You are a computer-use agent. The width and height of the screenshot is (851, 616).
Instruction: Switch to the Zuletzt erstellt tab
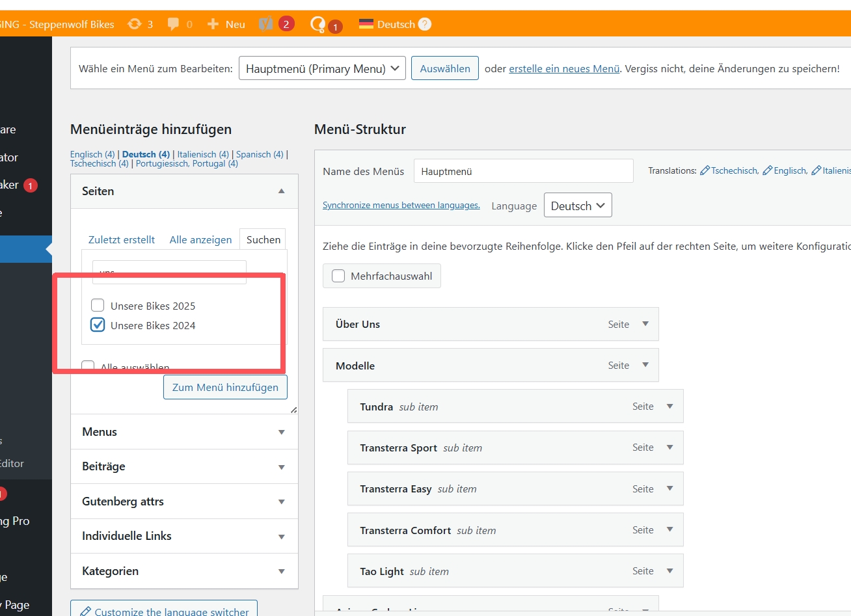tap(122, 239)
